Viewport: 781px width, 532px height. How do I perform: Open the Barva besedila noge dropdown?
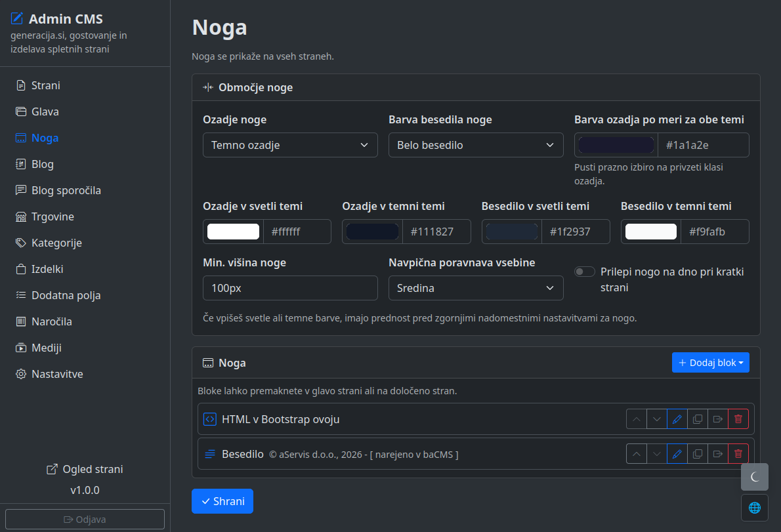tap(476, 145)
